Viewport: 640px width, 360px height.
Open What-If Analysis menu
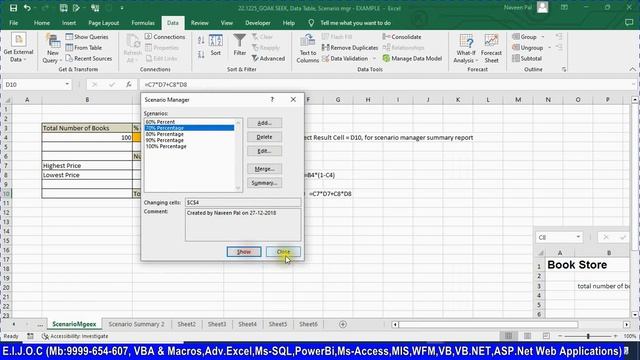pos(466,48)
